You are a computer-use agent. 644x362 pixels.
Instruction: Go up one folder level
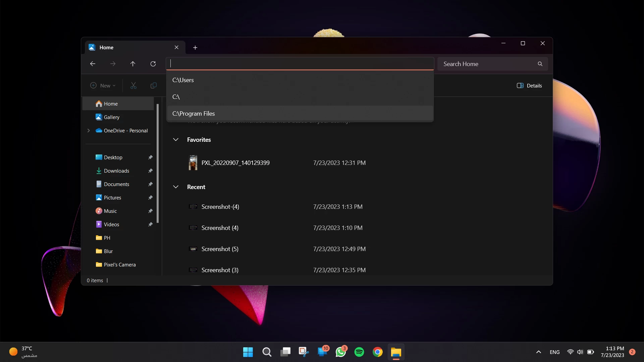point(133,64)
